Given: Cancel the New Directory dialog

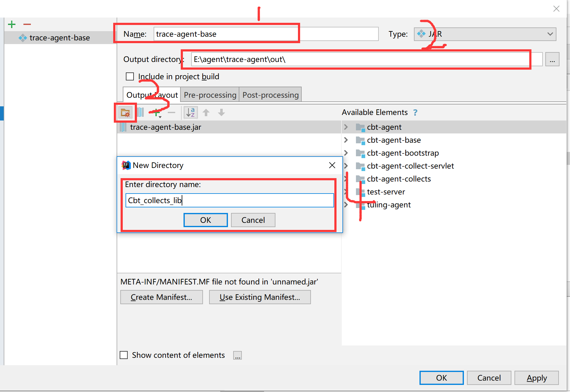Looking at the screenshot, I should tap(253, 220).
